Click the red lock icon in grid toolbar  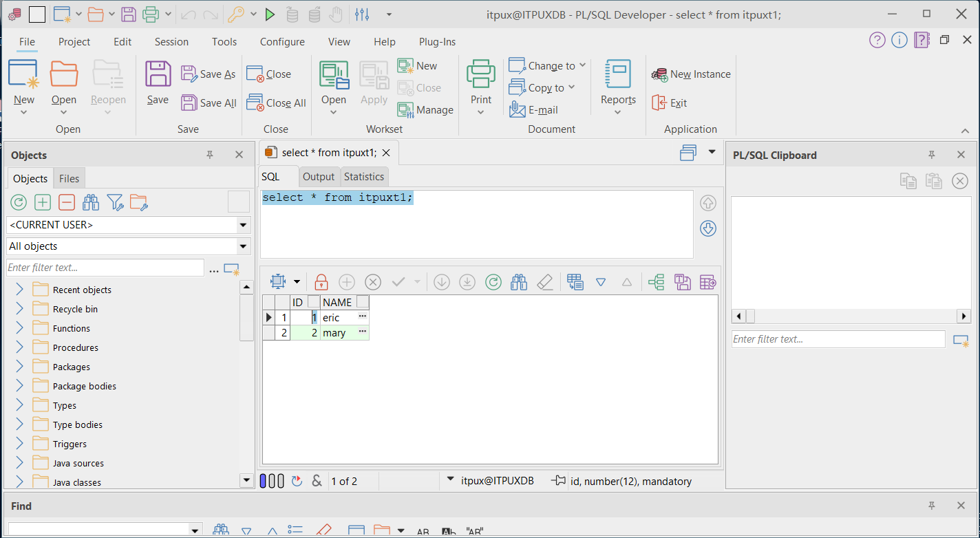321,281
